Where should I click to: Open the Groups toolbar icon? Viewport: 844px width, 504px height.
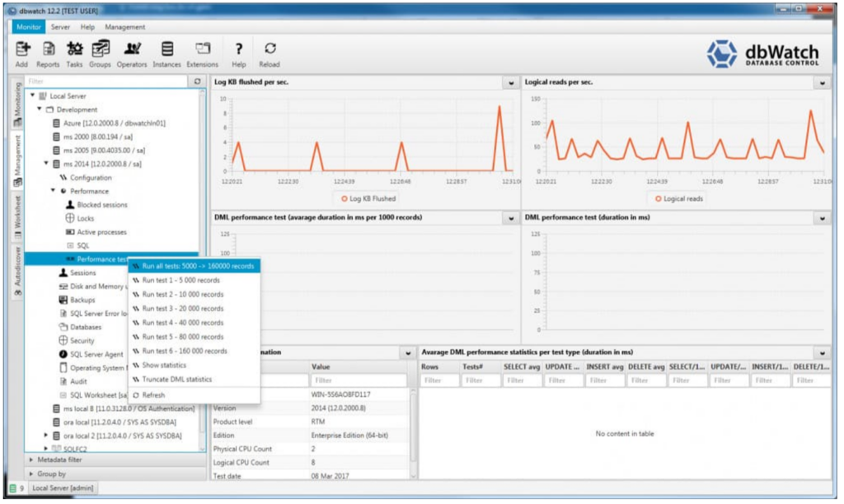tap(100, 49)
